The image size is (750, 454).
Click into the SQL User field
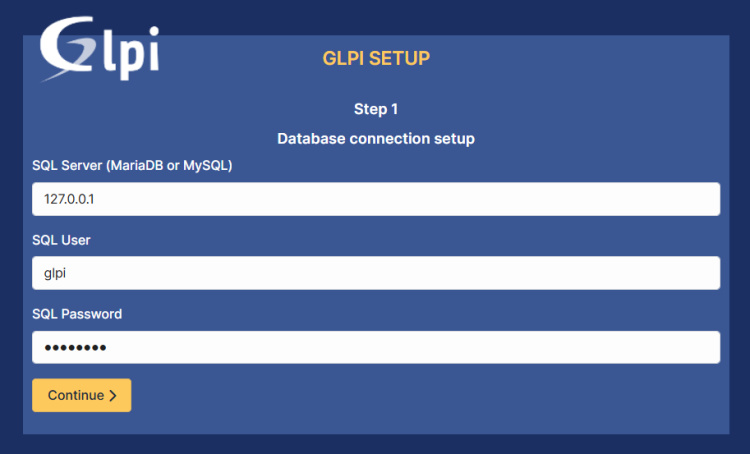(x=376, y=273)
